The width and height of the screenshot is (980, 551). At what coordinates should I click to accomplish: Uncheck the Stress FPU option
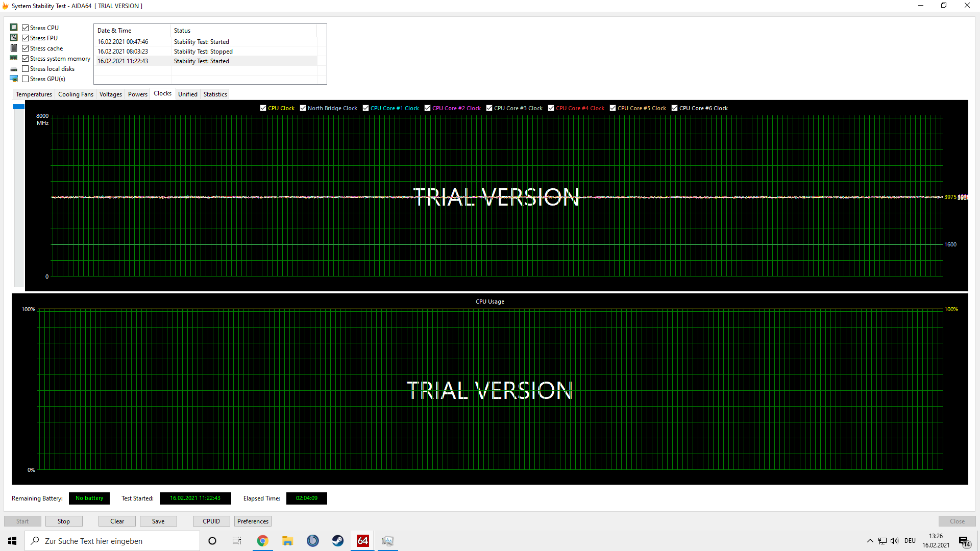(26, 38)
